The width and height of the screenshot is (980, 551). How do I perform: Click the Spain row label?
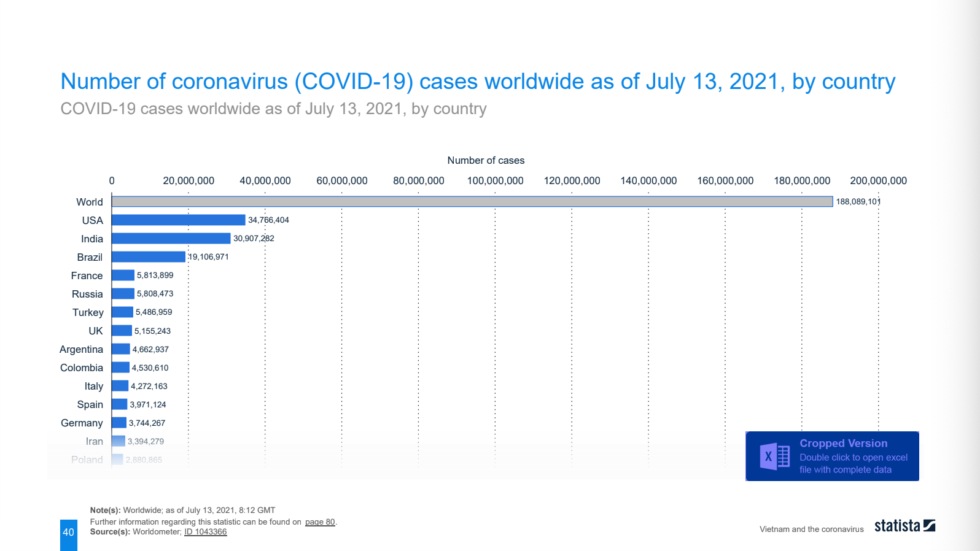pos(90,405)
